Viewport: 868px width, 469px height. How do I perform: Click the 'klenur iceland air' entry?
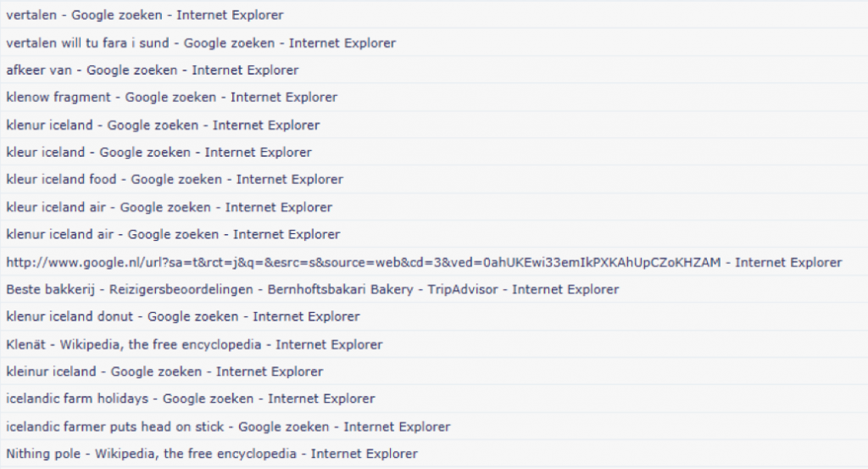pyautogui.click(x=173, y=234)
